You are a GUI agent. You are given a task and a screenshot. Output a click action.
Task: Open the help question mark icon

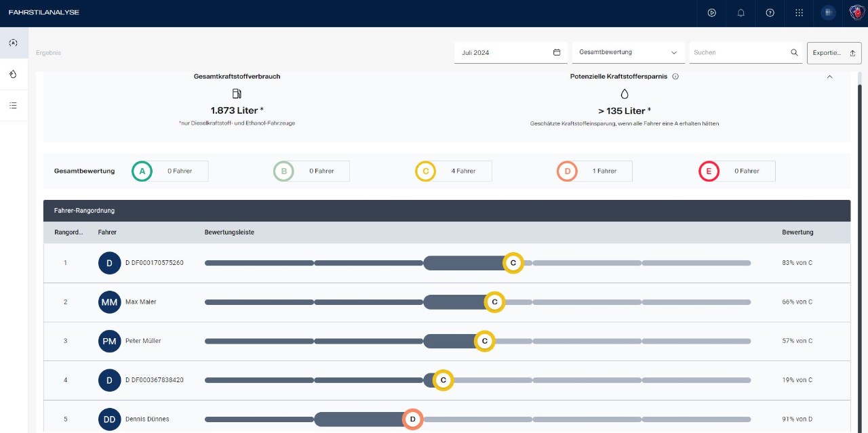click(x=770, y=13)
